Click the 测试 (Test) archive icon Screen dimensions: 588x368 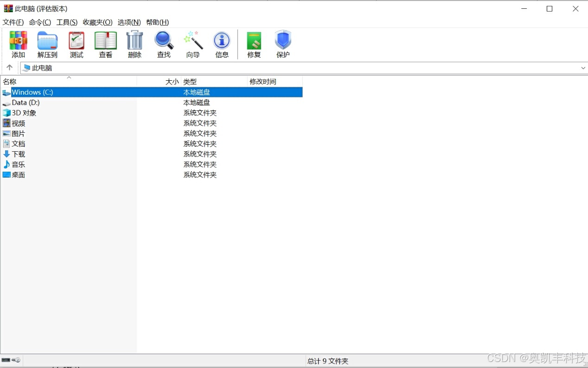point(76,44)
